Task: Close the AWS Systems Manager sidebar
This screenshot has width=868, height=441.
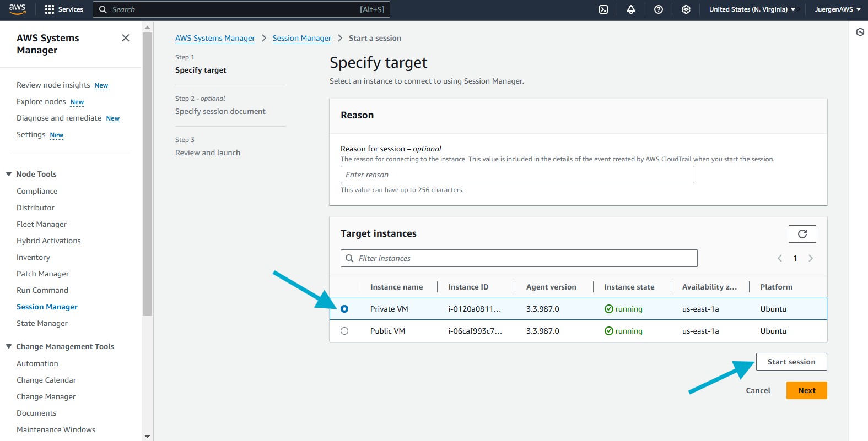Action: pyautogui.click(x=126, y=38)
